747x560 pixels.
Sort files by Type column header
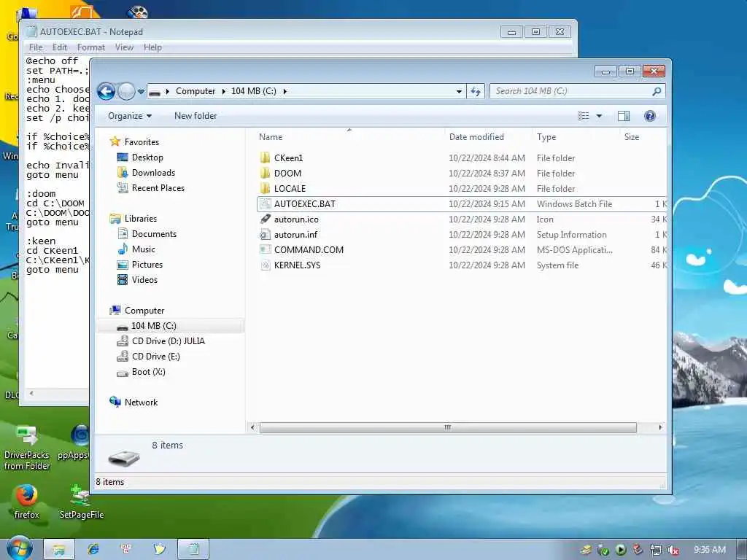click(546, 137)
